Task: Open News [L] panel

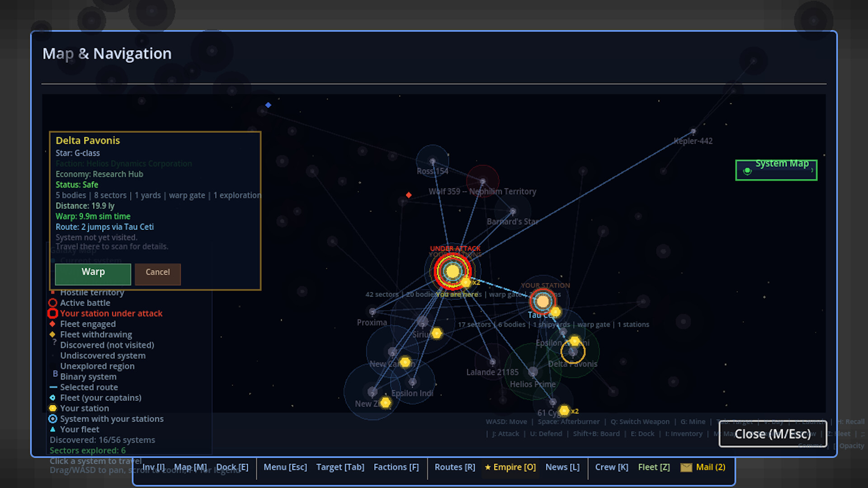Action: (x=562, y=467)
